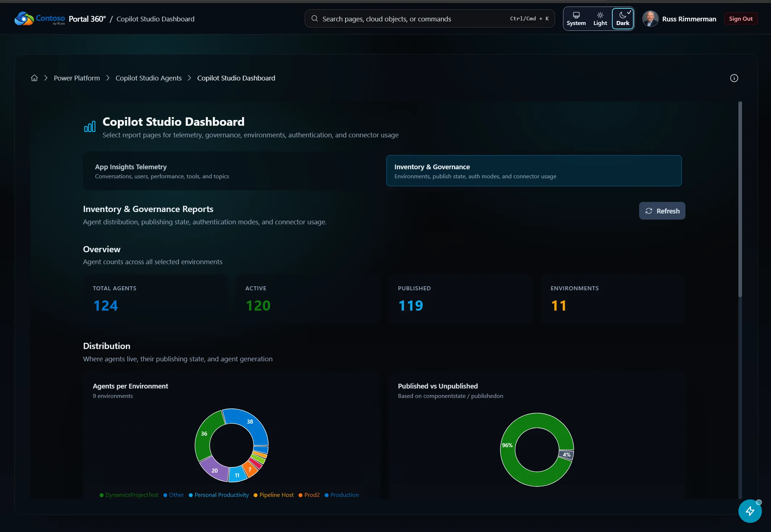Click the green 36 donut segment
The image size is (771, 532).
204,434
